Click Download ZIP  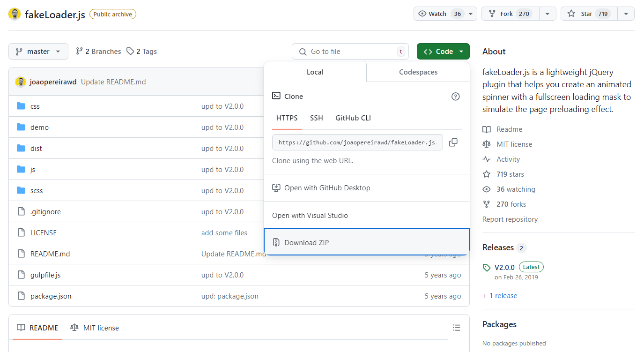(x=367, y=242)
